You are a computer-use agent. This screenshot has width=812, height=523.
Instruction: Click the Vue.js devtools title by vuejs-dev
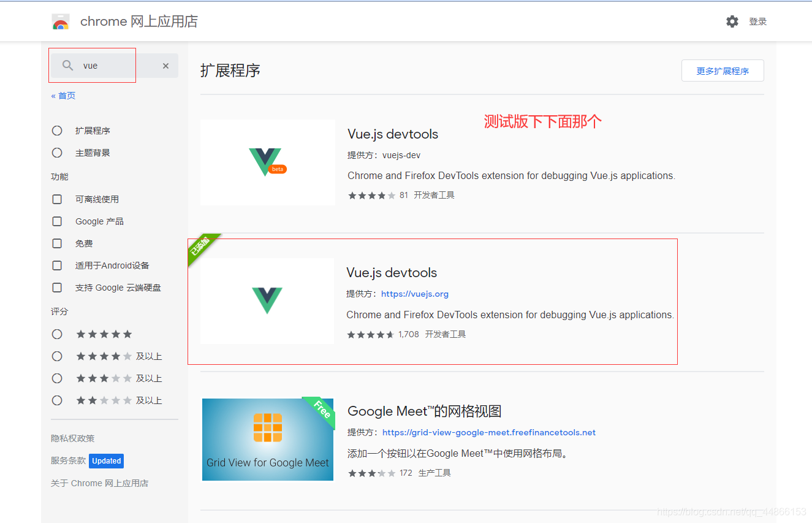tap(393, 134)
